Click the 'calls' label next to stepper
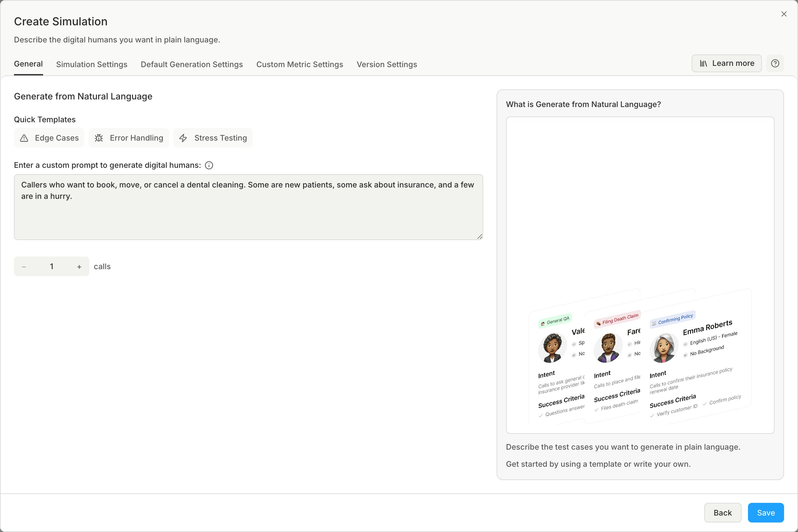The width and height of the screenshot is (798, 532). [x=102, y=267]
